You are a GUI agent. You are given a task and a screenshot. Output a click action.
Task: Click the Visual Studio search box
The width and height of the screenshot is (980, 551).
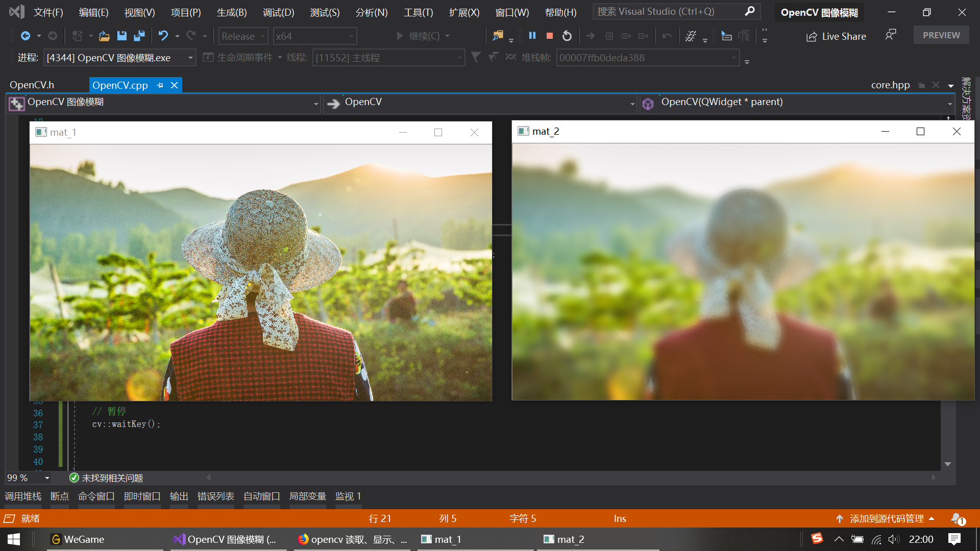tap(669, 12)
